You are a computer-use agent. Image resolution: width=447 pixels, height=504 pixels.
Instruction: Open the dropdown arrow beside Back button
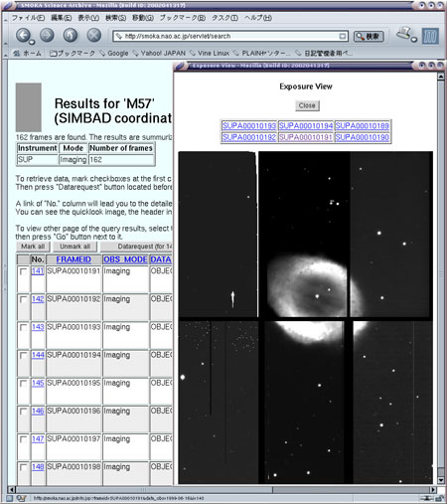click(x=32, y=43)
